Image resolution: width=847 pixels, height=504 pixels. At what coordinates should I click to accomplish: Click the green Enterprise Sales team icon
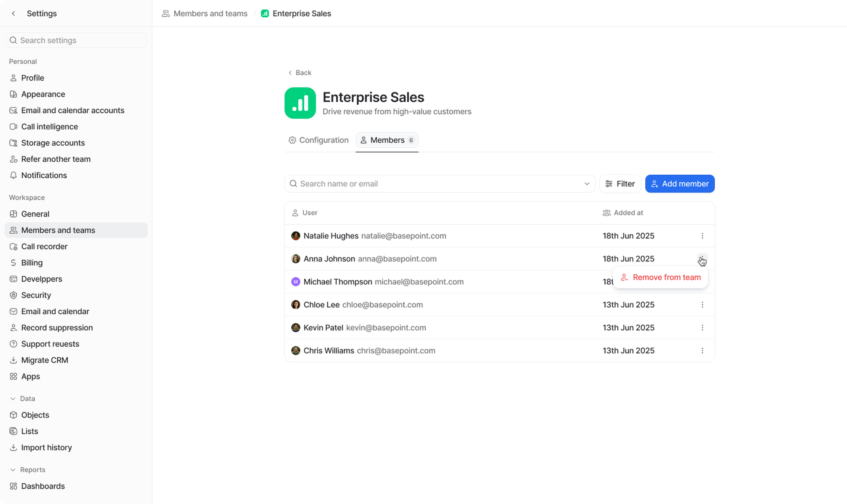[300, 103]
